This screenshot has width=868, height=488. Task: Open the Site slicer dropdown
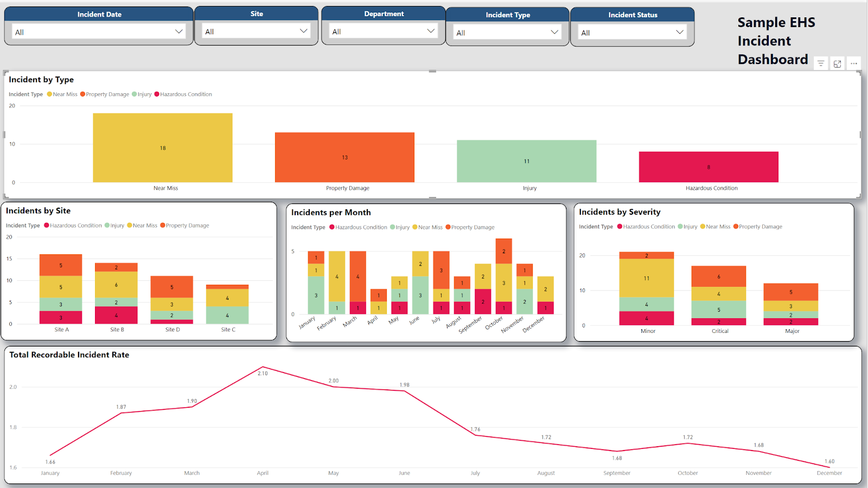pos(303,31)
